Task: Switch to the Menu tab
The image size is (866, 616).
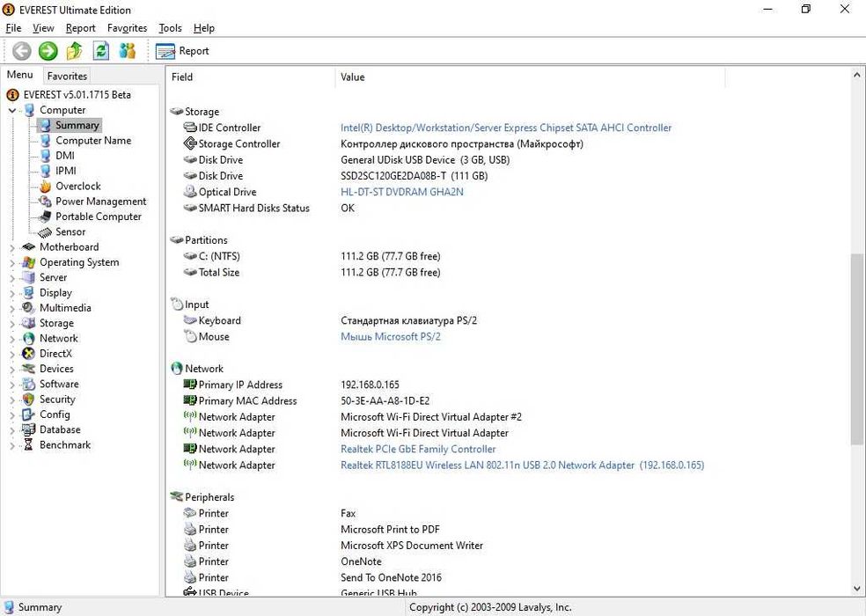Action: (20, 75)
